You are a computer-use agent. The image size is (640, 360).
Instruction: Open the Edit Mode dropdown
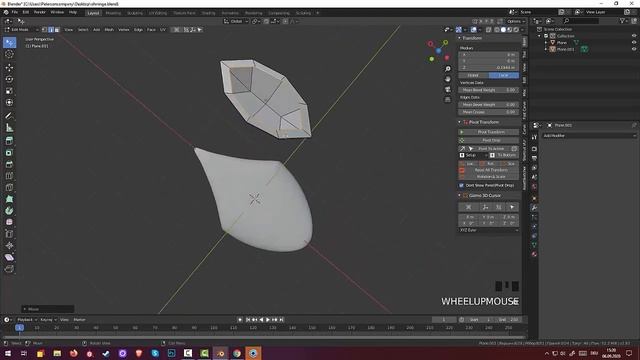coord(21,30)
